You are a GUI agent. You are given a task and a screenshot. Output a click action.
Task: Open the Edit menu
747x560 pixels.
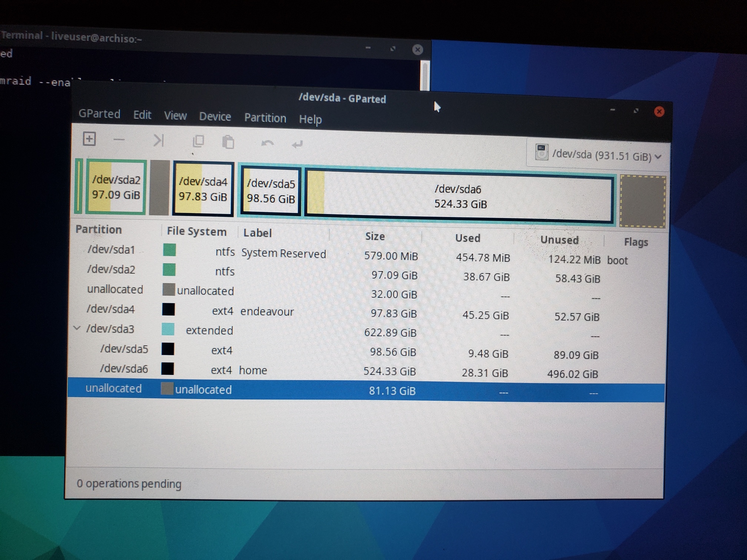point(142,115)
